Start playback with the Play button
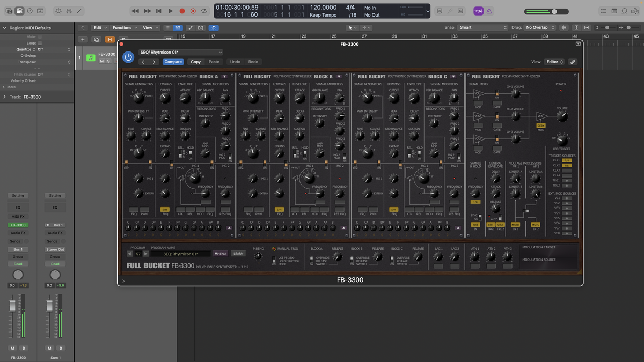Viewport: 644px width, 362px height. 171,11
